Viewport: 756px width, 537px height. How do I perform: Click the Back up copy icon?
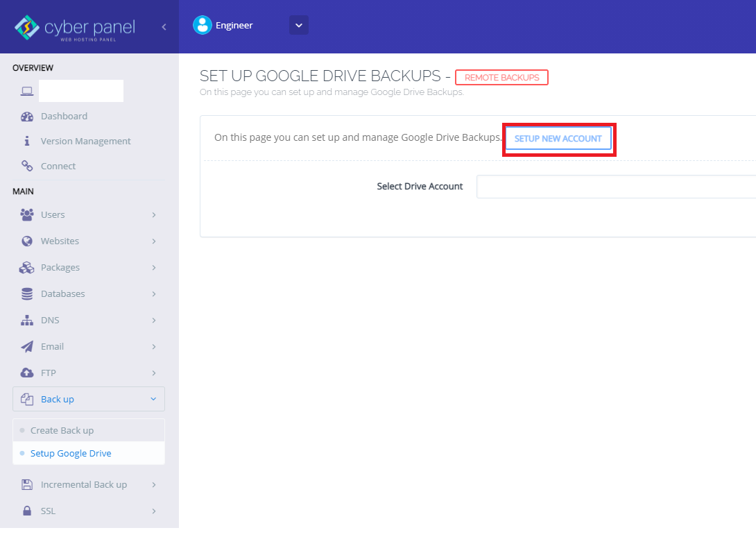click(x=27, y=399)
